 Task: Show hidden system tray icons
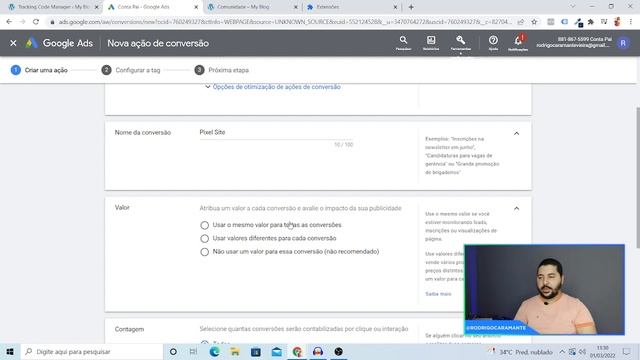(x=562, y=351)
